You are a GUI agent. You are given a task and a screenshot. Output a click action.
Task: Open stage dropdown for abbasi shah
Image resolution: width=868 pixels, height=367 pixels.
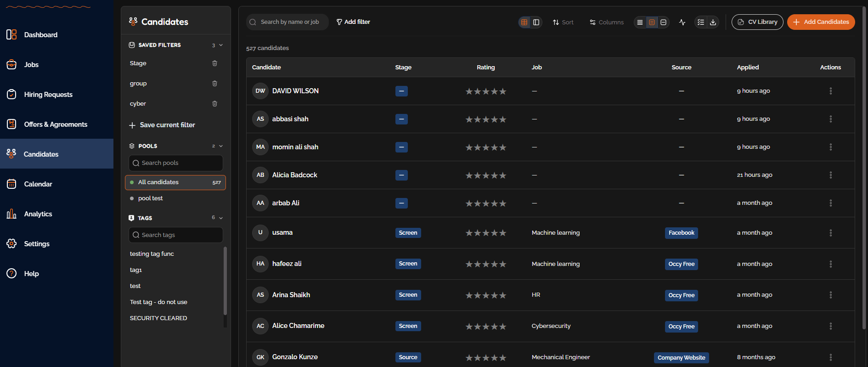pos(401,119)
